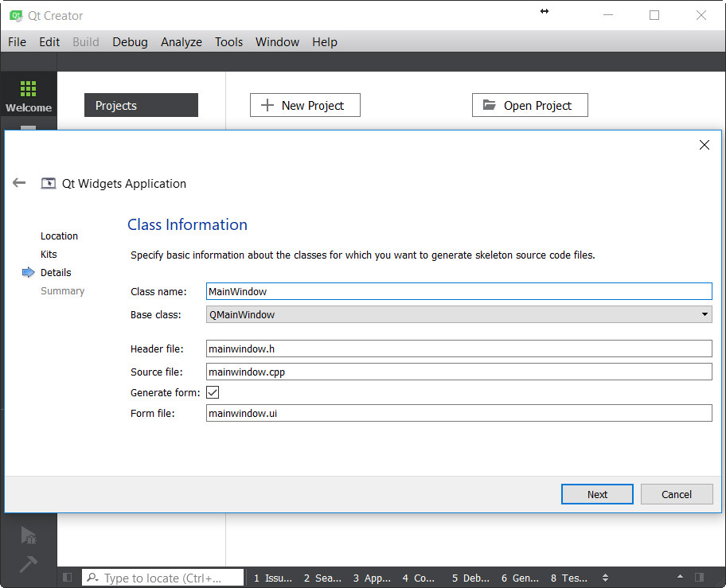
Task: Cancel the project wizard
Action: pos(677,494)
